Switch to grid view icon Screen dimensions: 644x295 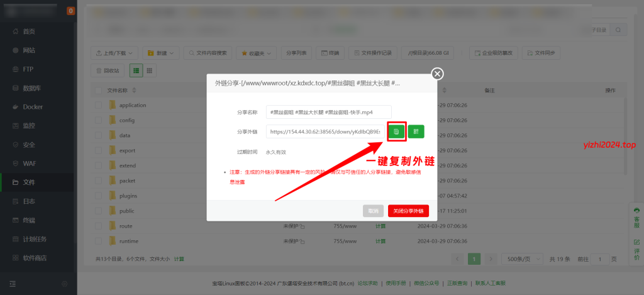[x=150, y=70]
